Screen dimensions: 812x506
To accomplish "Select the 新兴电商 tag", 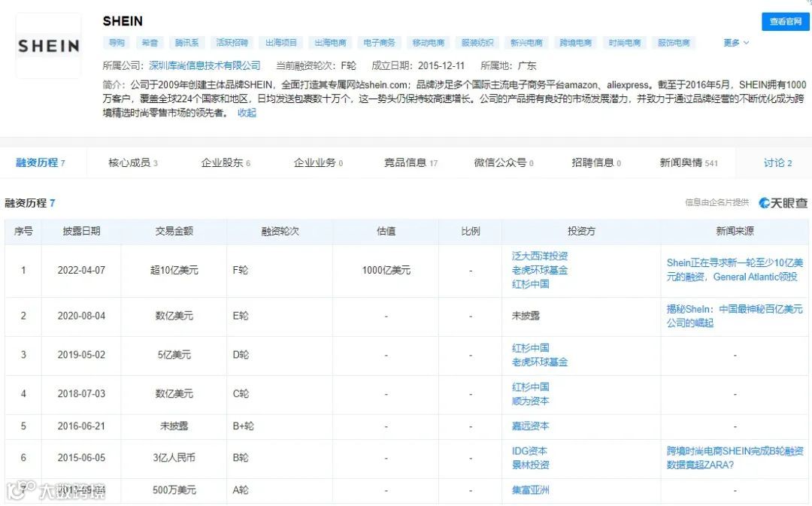I will pos(526,42).
